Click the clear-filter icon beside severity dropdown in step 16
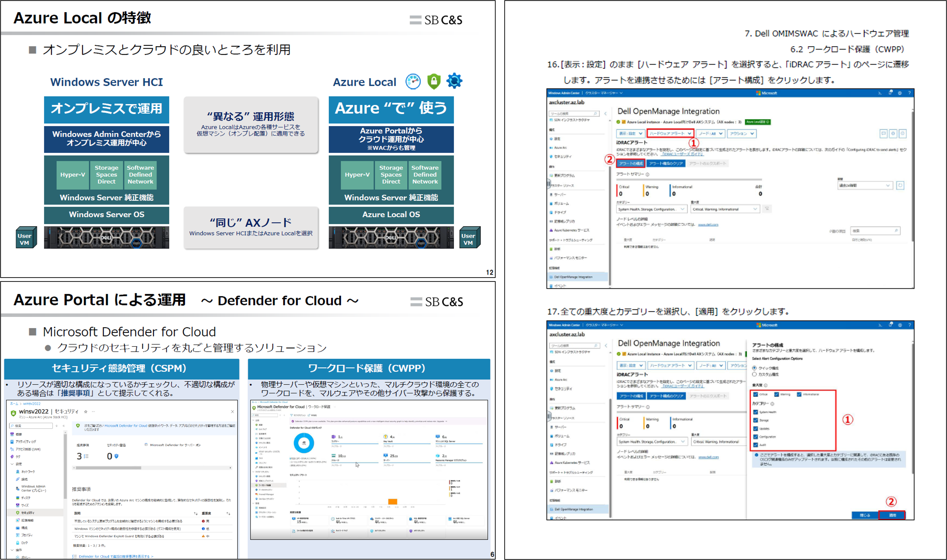 [x=767, y=209]
